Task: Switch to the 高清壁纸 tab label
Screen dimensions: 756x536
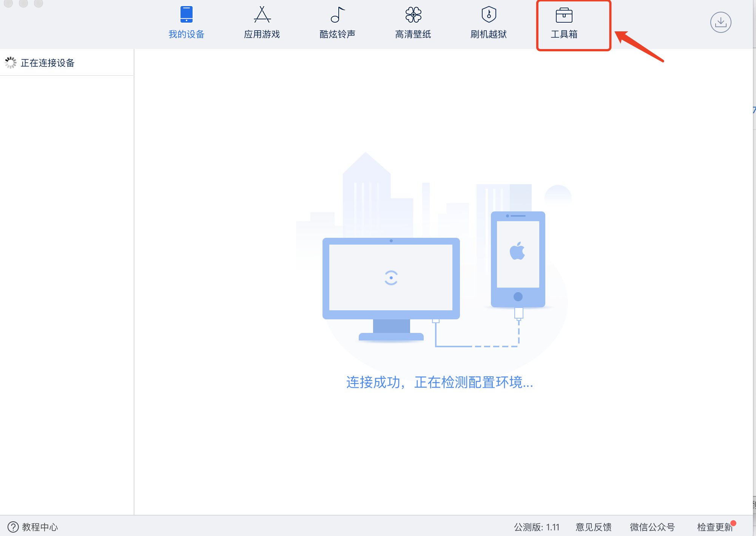Action: (413, 34)
